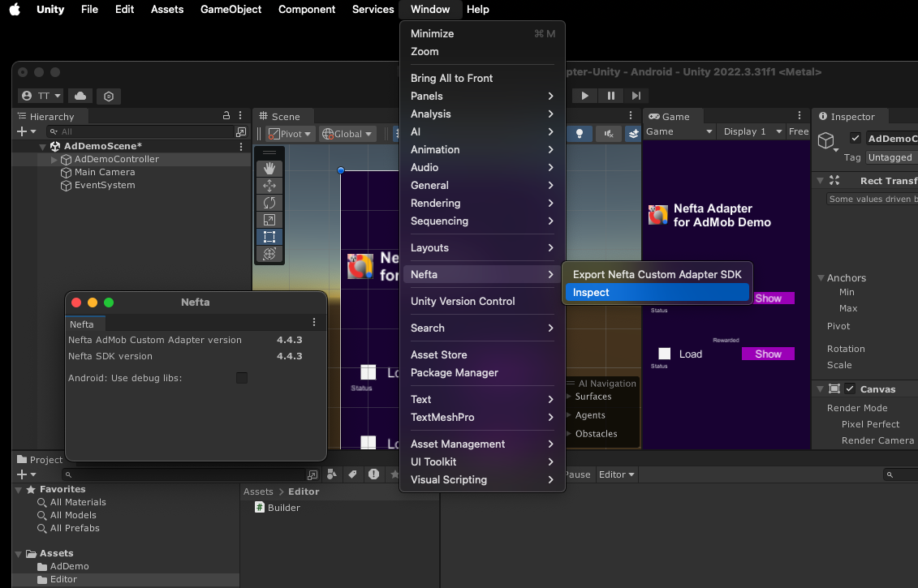Toggle Android Use debug libs checkbox
The height and width of the screenshot is (588, 918).
pos(242,378)
